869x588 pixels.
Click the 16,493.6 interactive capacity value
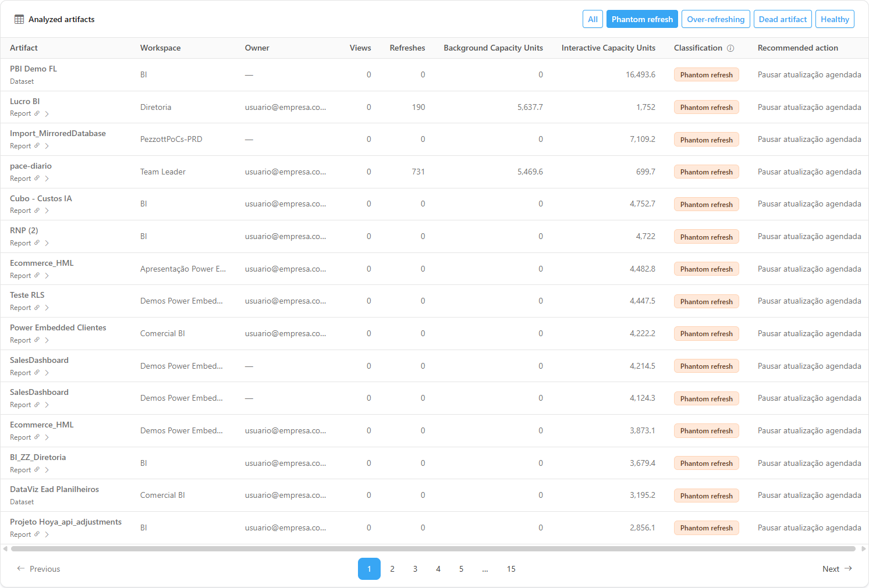640,74
